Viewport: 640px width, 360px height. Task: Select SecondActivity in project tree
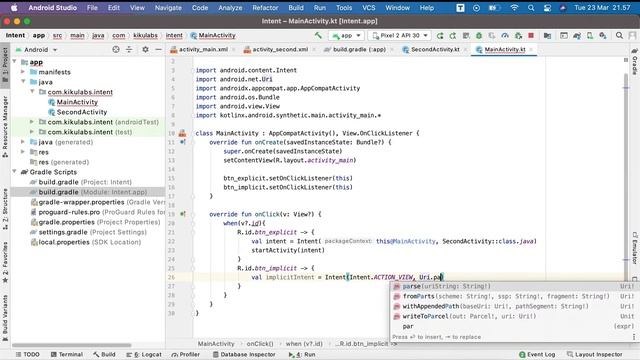pos(82,112)
